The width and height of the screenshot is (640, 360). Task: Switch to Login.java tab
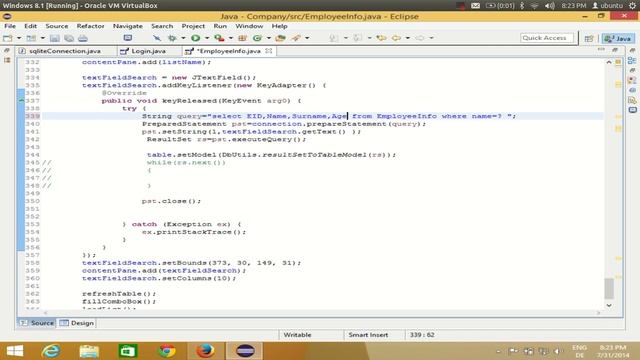pyautogui.click(x=149, y=51)
